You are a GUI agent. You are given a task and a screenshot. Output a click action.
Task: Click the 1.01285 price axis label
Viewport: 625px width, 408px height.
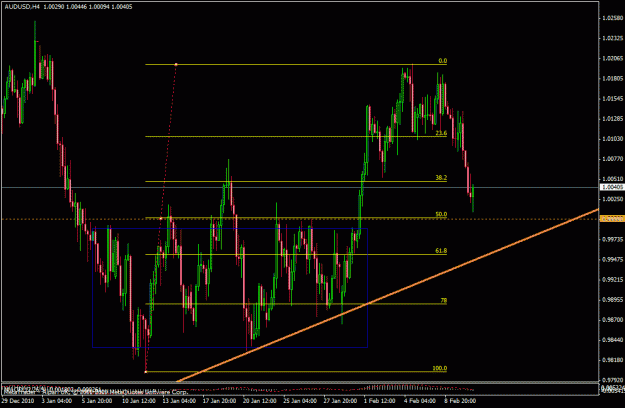612,119
